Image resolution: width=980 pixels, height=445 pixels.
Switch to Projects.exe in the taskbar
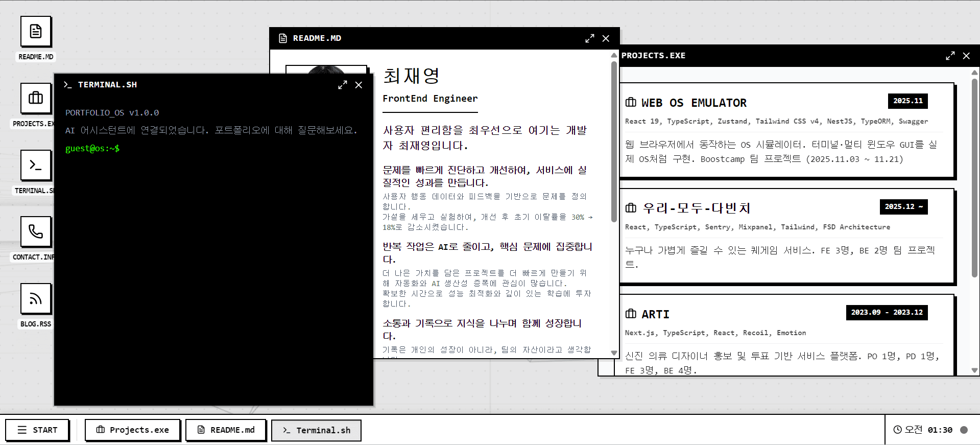pos(133,430)
